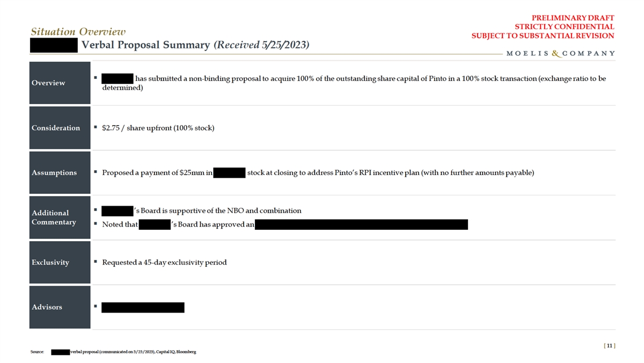644x363 pixels.
Task: Click the Moelis & Company logo
Action: click(x=560, y=54)
